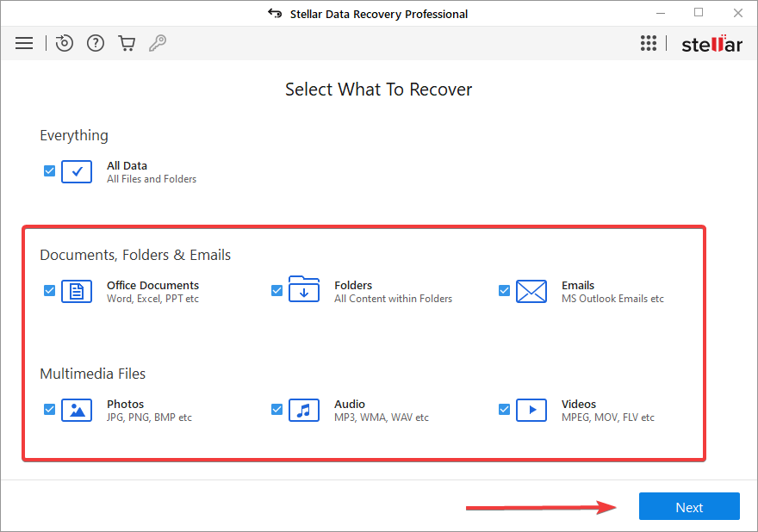Click the 'Photos' label text

tap(125, 404)
